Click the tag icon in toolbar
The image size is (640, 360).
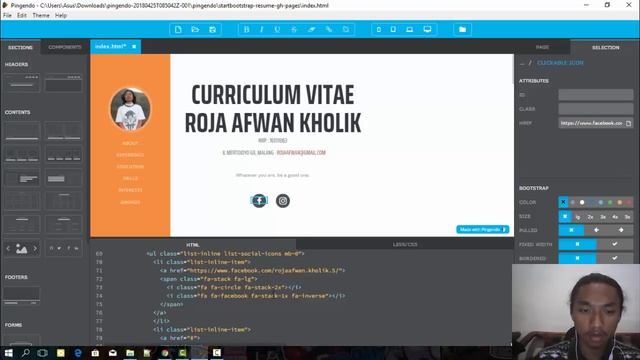point(346,29)
